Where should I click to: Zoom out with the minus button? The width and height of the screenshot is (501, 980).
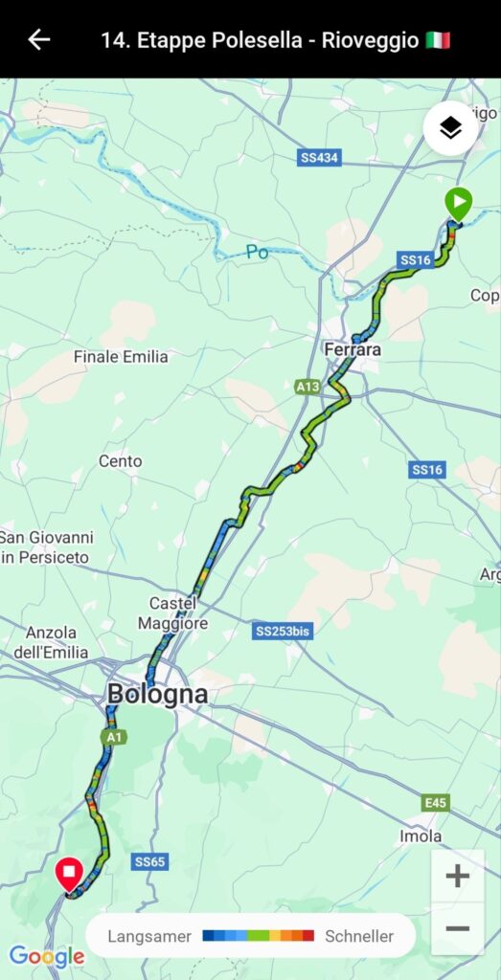[x=457, y=928]
